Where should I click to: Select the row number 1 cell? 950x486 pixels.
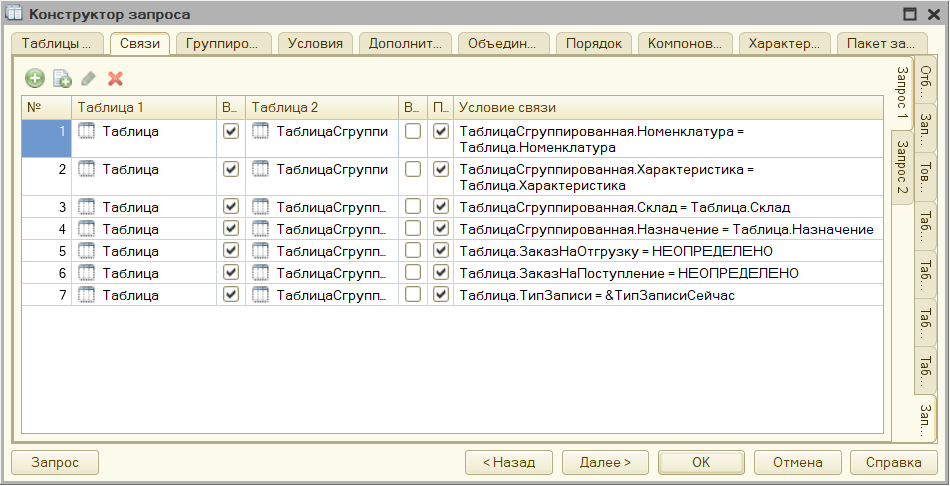pyautogui.click(x=47, y=139)
